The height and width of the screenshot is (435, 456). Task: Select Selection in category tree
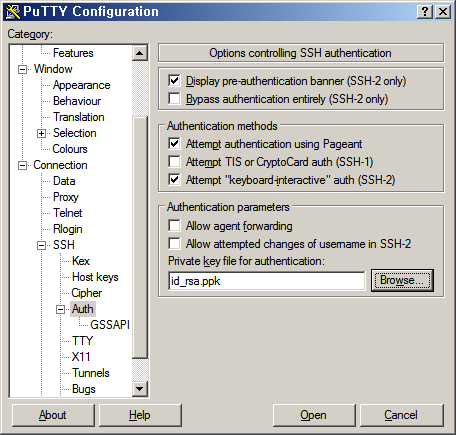tap(75, 133)
